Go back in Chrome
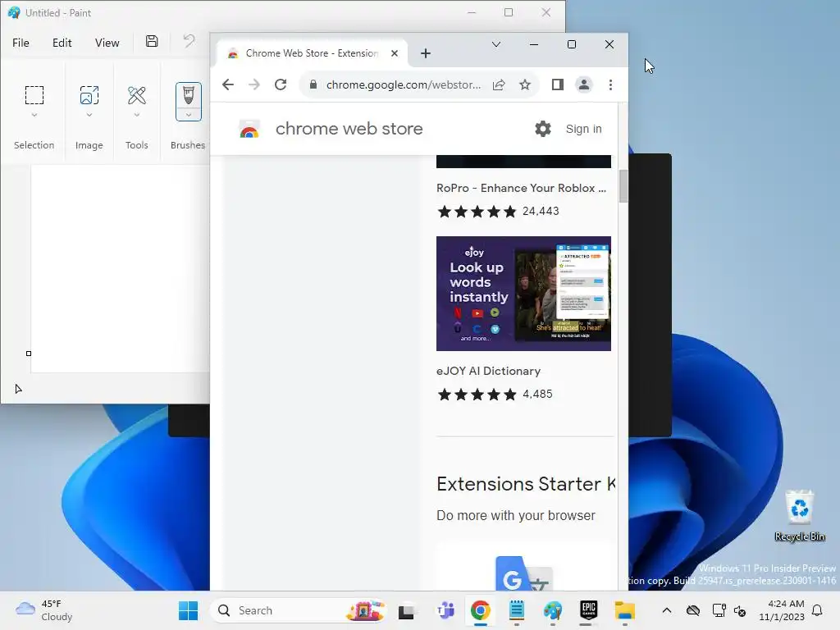Image resolution: width=840 pixels, height=630 pixels. 228,84
